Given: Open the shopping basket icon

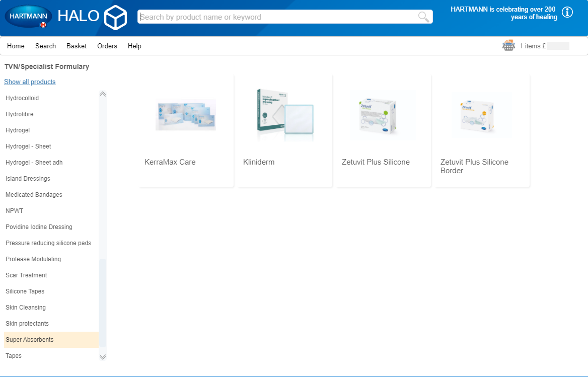Looking at the screenshot, I should (508, 46).
